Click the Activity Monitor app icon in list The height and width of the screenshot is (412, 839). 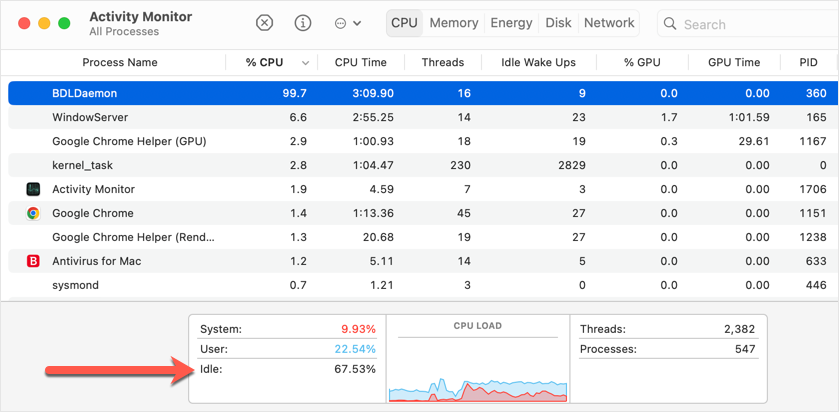[33, 189]
